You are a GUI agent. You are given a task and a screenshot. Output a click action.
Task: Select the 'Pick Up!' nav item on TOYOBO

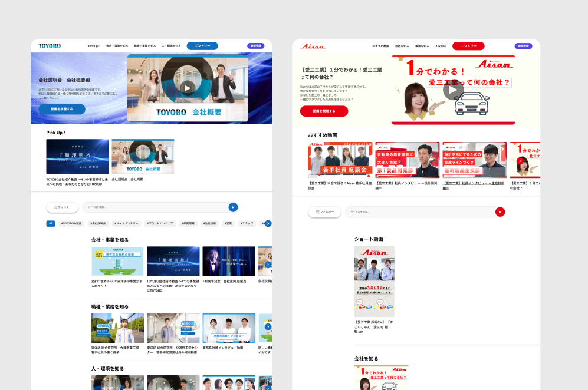coord(94,46)
